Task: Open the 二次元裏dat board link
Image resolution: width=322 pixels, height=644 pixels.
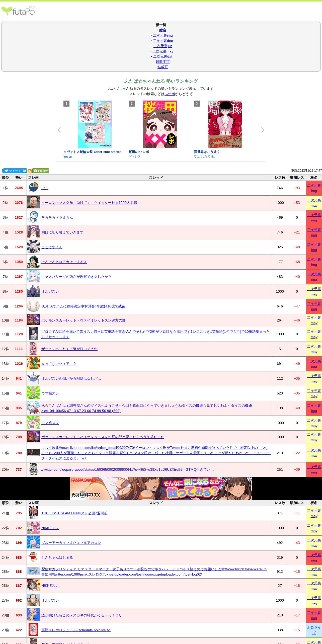Action: point(163,56)
